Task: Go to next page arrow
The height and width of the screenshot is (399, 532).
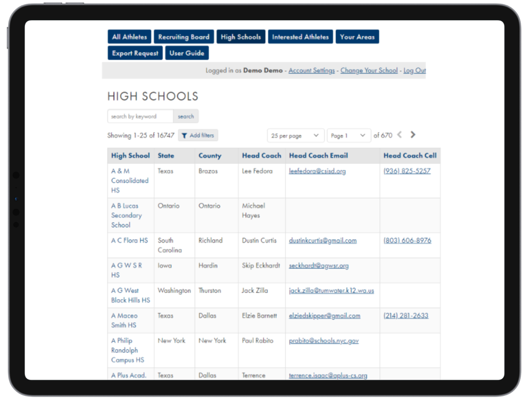Action: point(413,135)
